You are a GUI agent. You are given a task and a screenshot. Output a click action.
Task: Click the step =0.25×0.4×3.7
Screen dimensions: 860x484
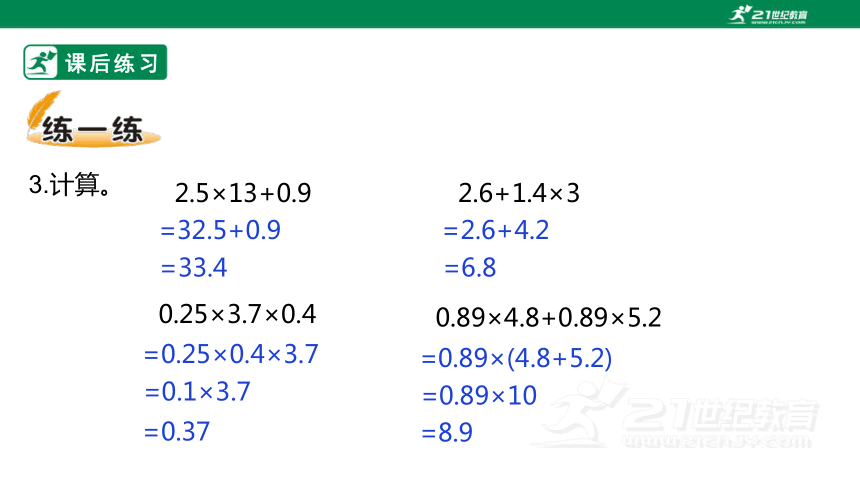click(x=231, y=354)
